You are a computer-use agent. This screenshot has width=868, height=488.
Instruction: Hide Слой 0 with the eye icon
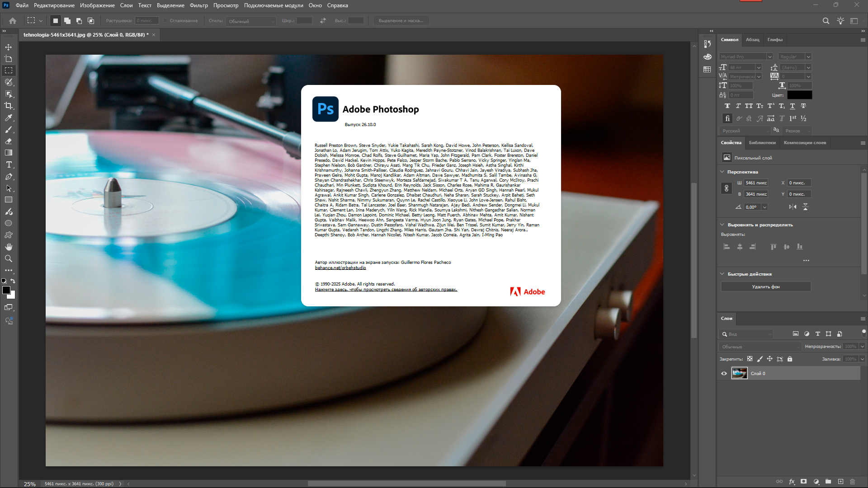[x=724, y=373]
